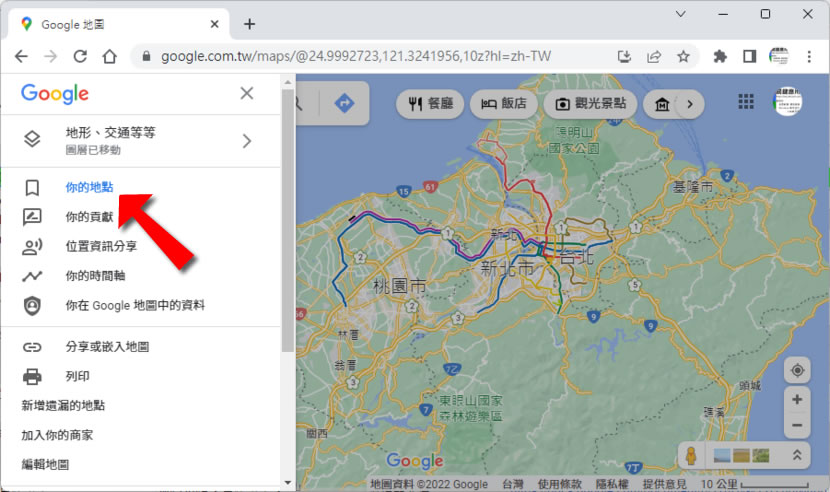Open the Google apps grid

point(746,101)
